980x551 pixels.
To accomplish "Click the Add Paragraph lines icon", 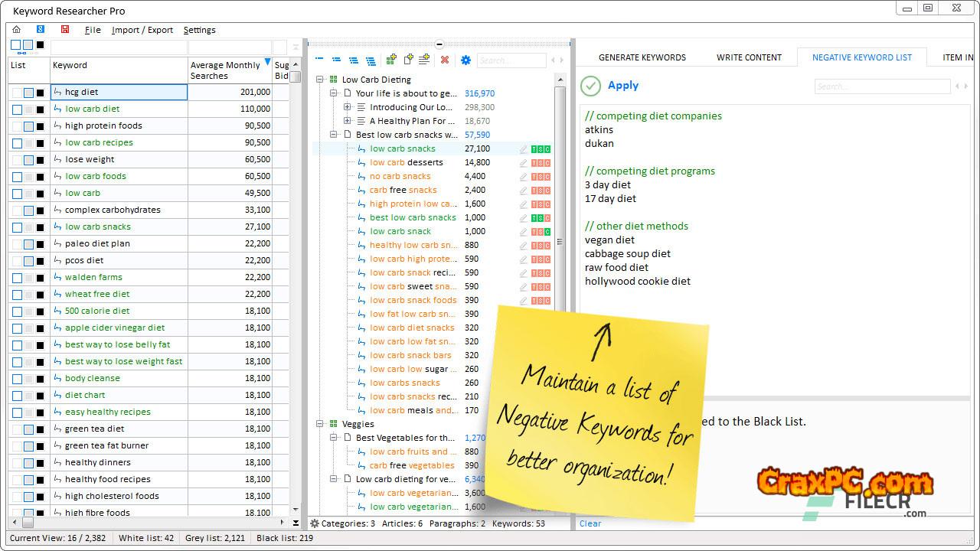I will [x=426, y=60].
